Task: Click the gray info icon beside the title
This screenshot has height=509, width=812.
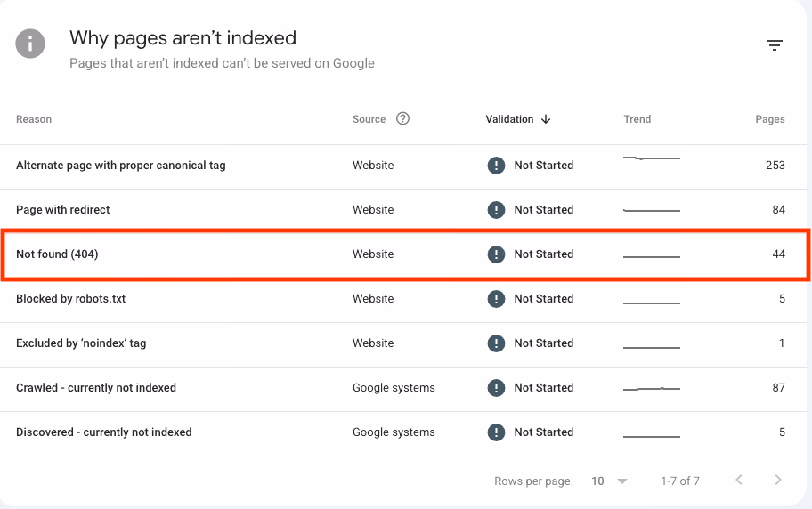Action: [30, 44]
